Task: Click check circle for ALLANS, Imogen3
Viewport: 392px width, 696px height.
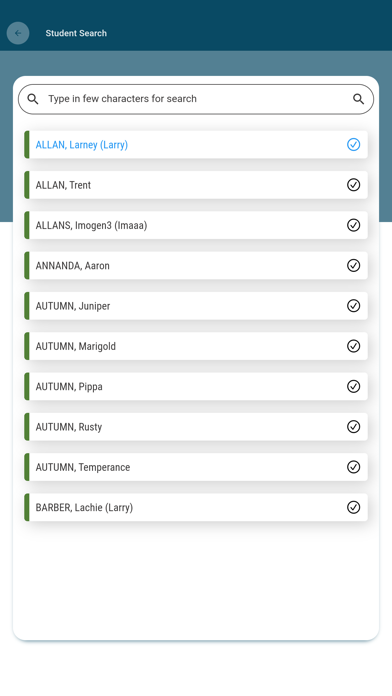Action: click(x=353, y=225)
